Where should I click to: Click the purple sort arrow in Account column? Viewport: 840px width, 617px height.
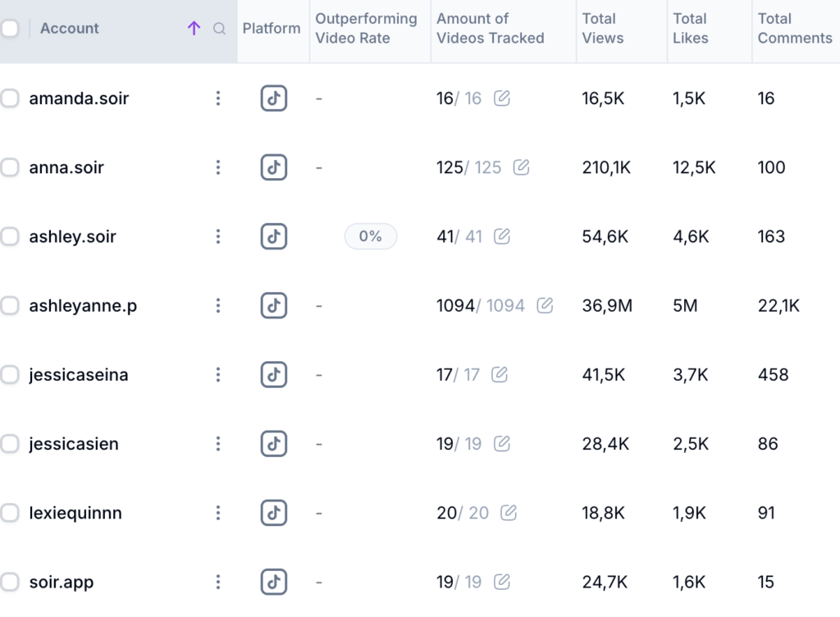[x=194, y=29]
